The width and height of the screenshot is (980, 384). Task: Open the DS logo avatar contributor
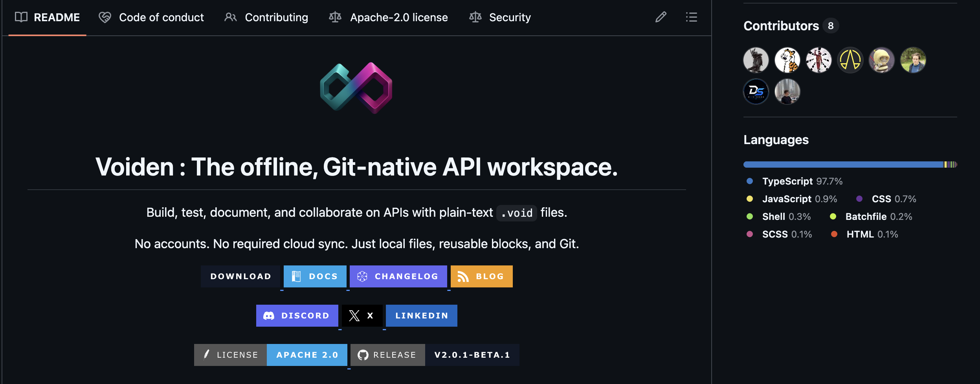(x=756, y=91)
